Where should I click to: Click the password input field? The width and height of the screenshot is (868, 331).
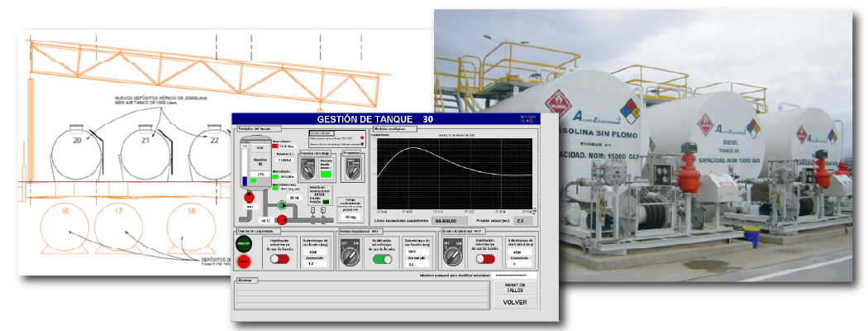514,275
